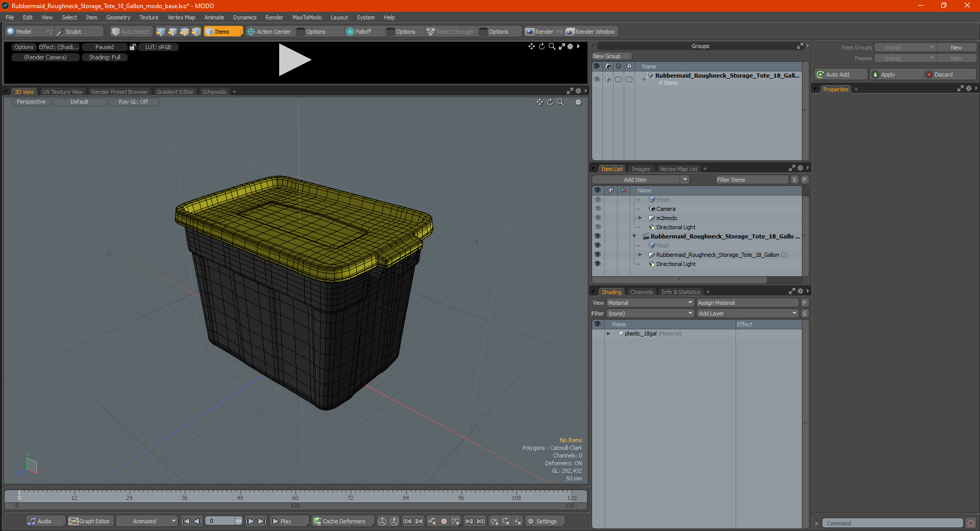Click the Render toolbar button
This screenshot has height=531, width=980.
tap(544, 32)
